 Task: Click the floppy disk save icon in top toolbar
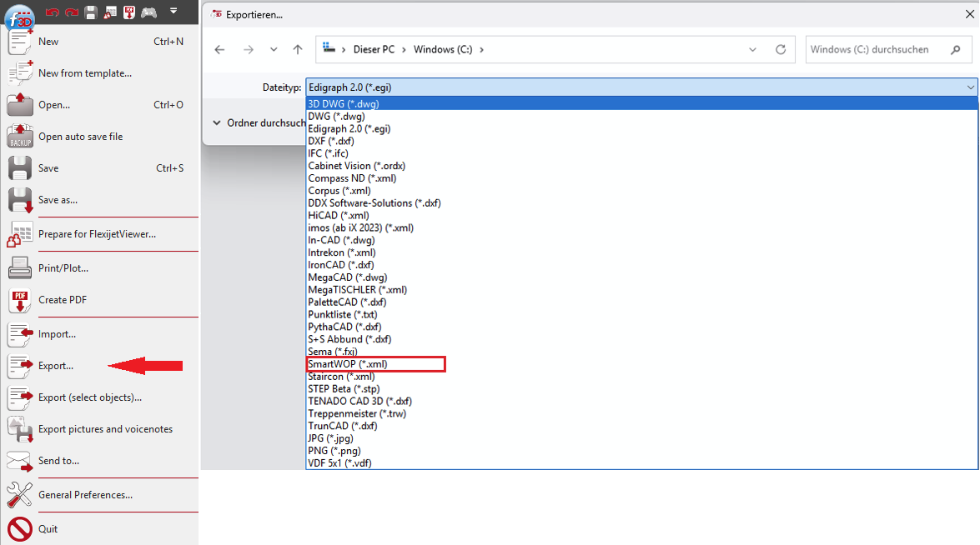tap(91, 12)
